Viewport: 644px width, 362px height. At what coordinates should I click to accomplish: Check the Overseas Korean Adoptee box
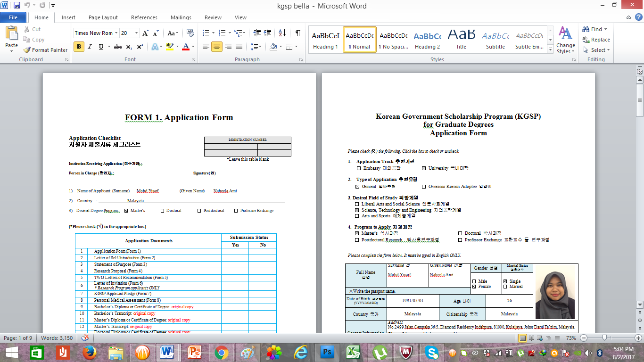click(x=424, y=187)
